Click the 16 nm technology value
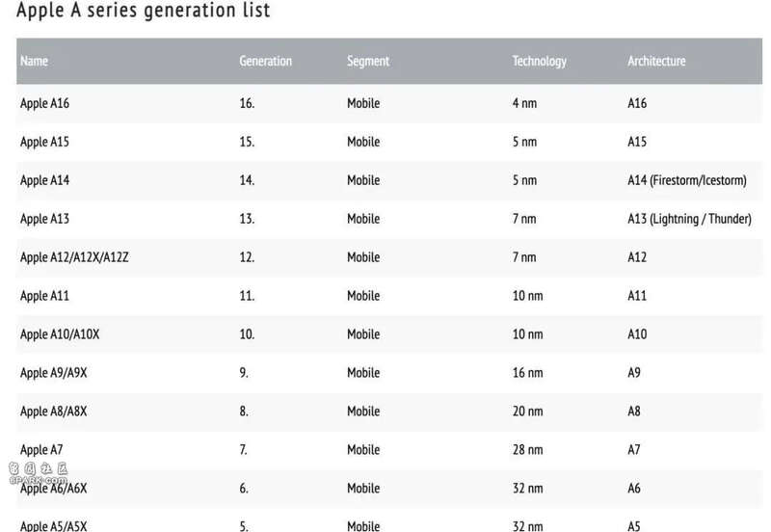Viewport: 771px width, 532px height. pos(527,372)
